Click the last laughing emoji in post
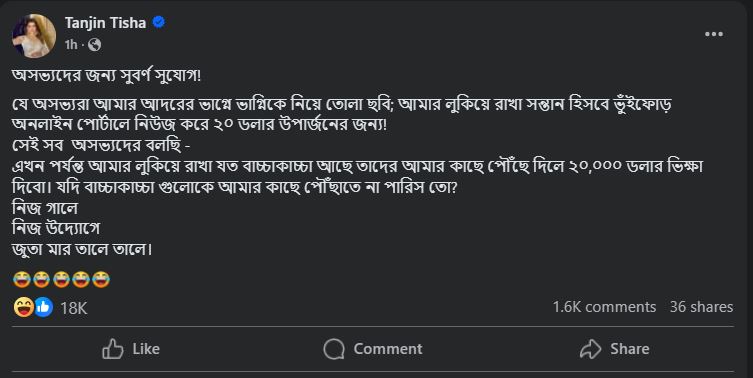This screenshot has height=378, width=753. pos(101,279)
